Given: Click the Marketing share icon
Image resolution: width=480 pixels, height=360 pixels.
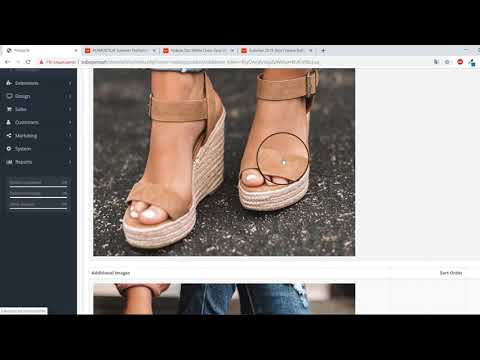Looking at the screenshot, I should [x=9, y=136].
